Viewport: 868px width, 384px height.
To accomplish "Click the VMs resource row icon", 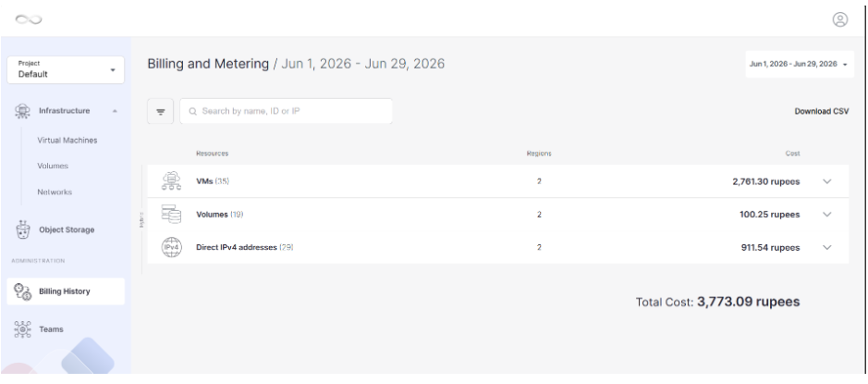I will point(171,181).
